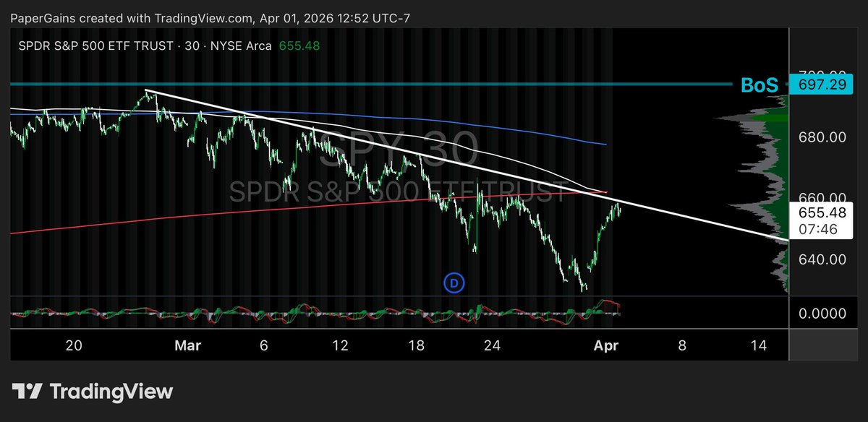This screenshot has width=868, height=422.
Task: Click the 24 date label on time axis
Action: coord(493,346)
